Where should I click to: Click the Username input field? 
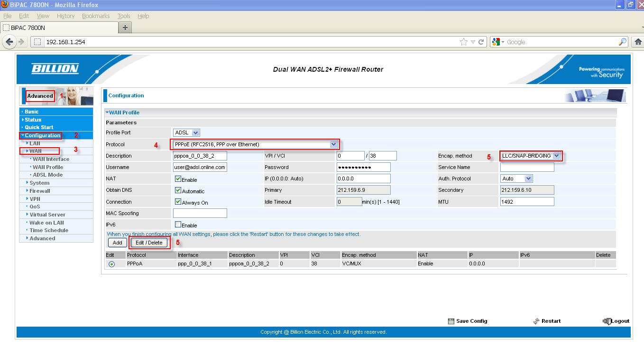(x=200, y=167)
